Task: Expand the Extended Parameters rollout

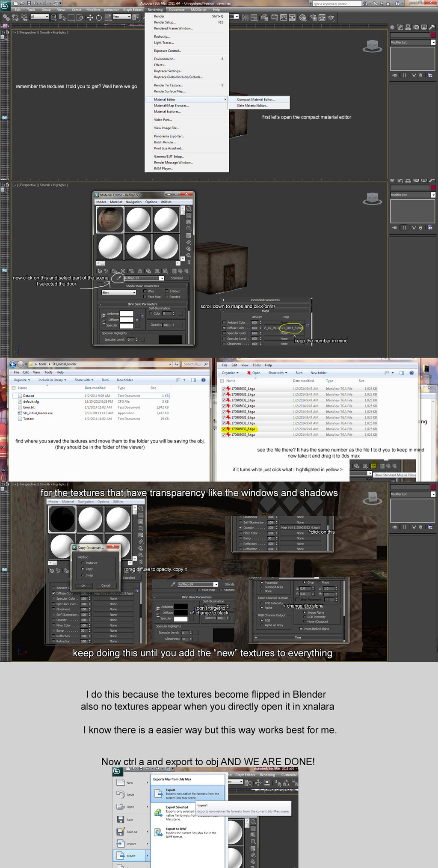Action: [265, 300]
